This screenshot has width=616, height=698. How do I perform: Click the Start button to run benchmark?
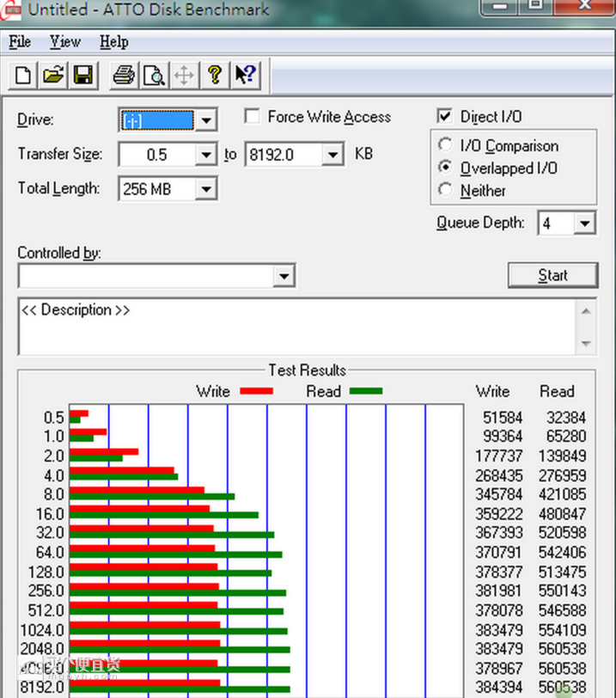pos(552,275)
